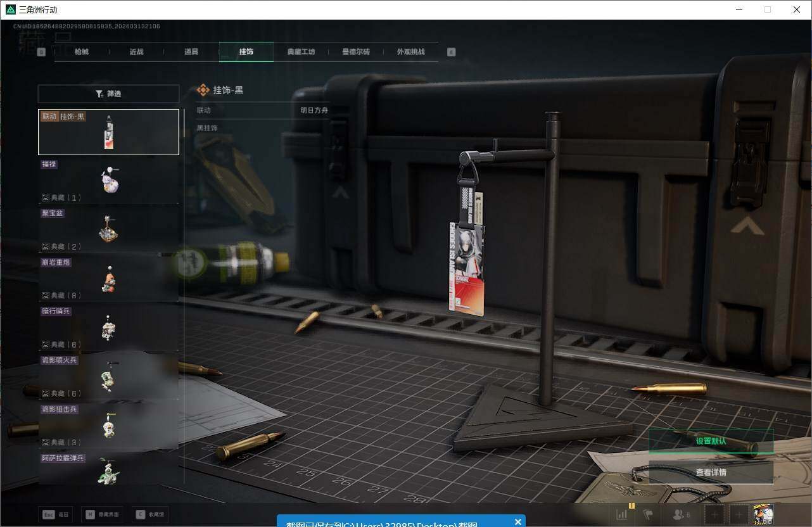Select the 阿萨拉霰弹兵 charm card
This screenshot has width=812, height=527.
108,469
